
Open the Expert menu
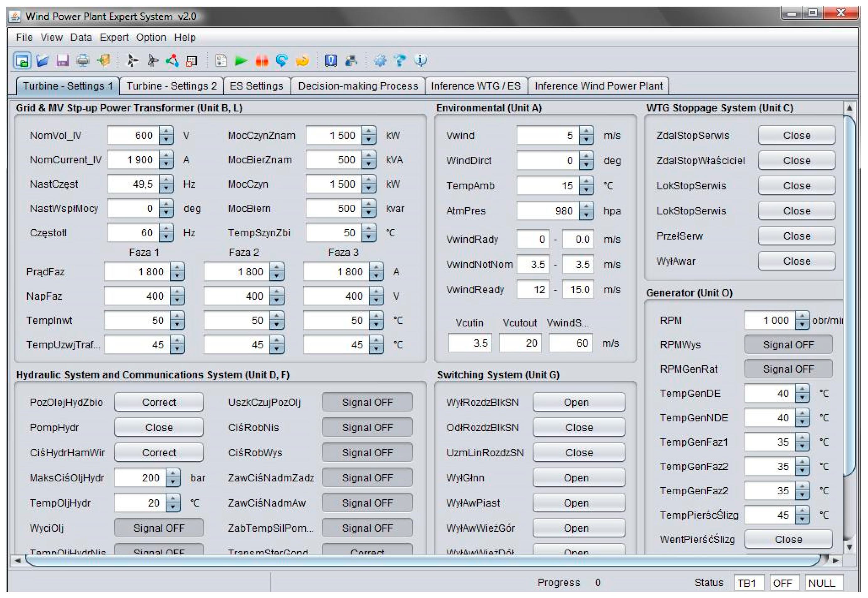tap(114, 38)
